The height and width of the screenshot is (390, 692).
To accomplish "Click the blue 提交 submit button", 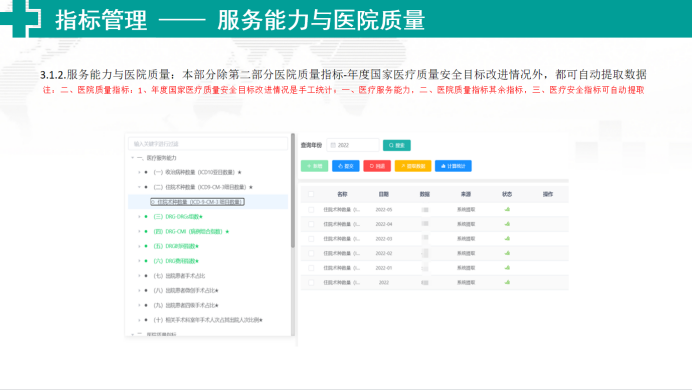I will coord(346,166).
